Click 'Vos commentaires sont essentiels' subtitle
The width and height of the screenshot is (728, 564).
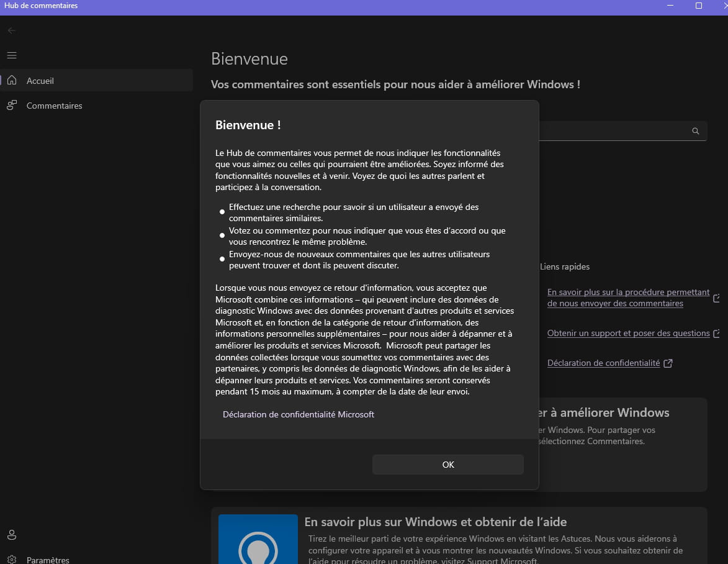pyautogui.click(x=395, y=84)
